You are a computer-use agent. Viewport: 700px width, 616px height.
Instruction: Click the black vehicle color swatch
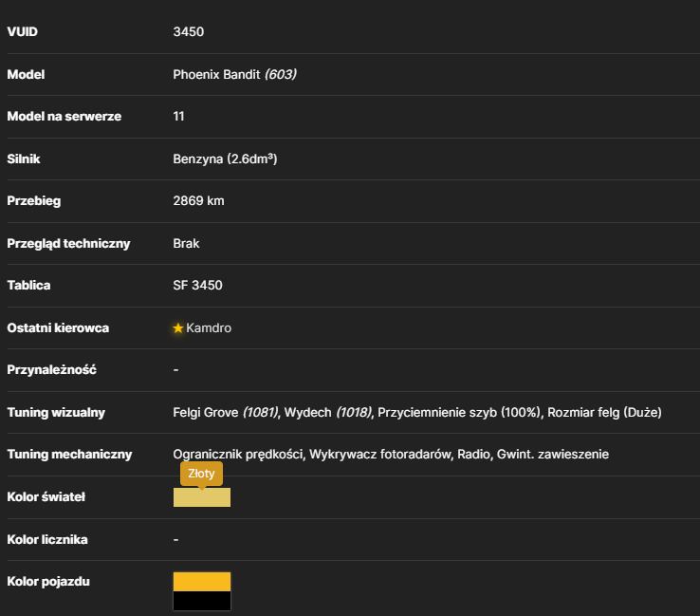click(202, 601)
